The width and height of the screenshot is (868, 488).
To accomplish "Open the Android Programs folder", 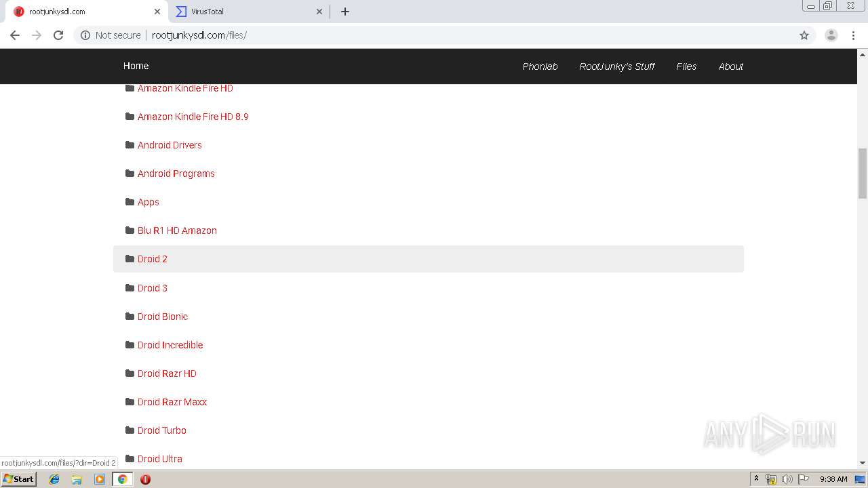I will coord(176,174).
